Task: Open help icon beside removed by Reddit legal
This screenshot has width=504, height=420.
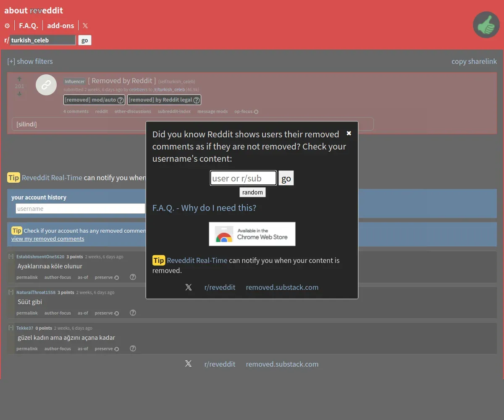Action: pyautogui.click(x=196, y=100)
